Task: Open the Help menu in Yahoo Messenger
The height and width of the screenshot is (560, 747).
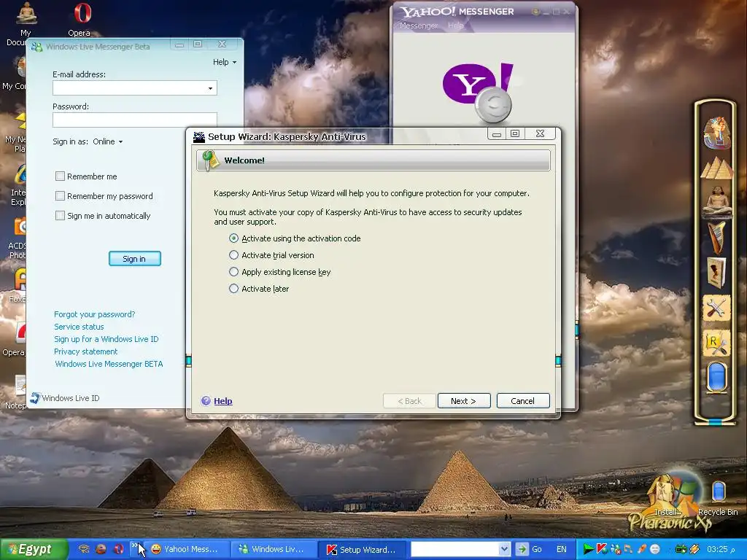Action: pos(455,26)
